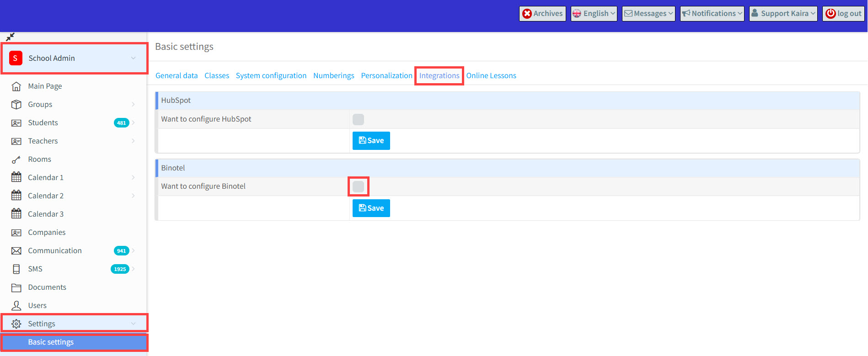Viewport: 868px width, 356px height.
Task: Expand the Teachers submenu chevron
Action: point(133,141)
